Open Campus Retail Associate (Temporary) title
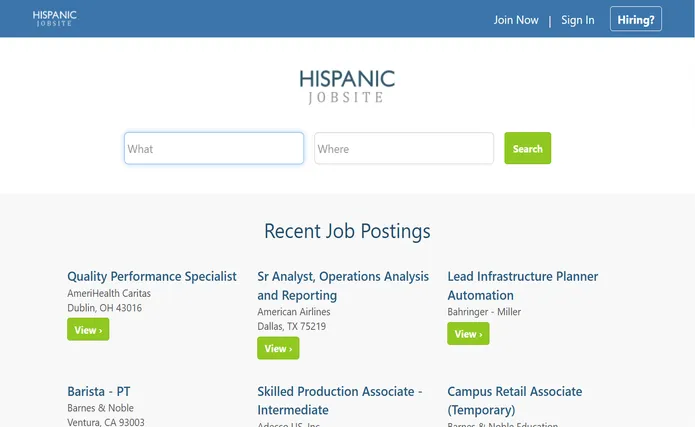Screen dimensions: 695x427 [515, 400]
